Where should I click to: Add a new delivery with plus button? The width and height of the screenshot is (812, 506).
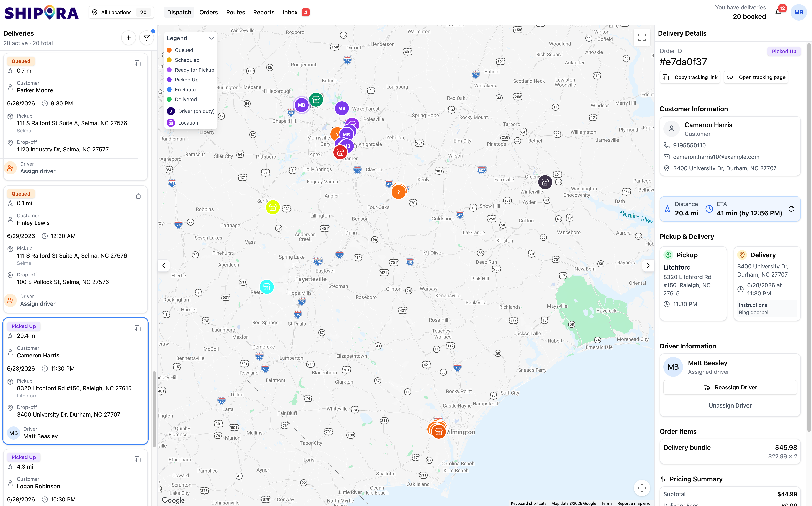coord(128,38)
